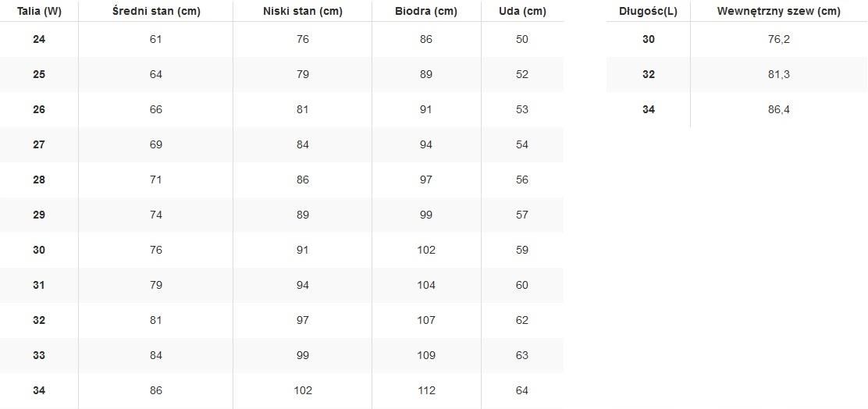The image size is (868, 409).
Task: Click the "Talia (W)" column header
Action: point(39,12)
